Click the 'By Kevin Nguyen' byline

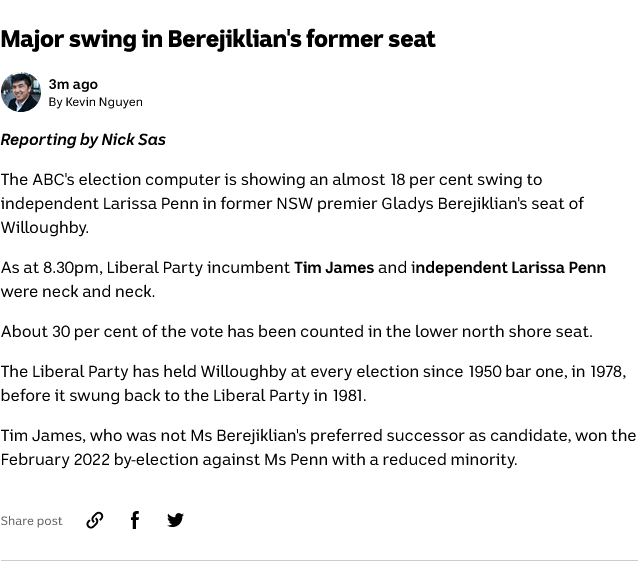coord(96,102)
